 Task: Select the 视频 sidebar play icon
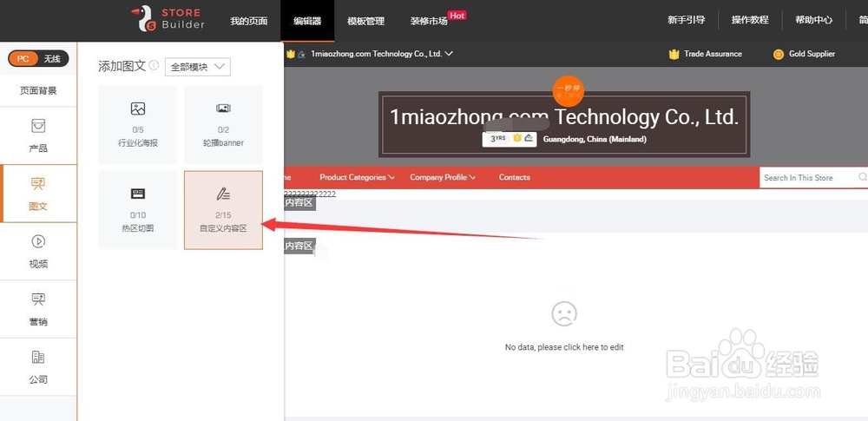click(38, 241)
